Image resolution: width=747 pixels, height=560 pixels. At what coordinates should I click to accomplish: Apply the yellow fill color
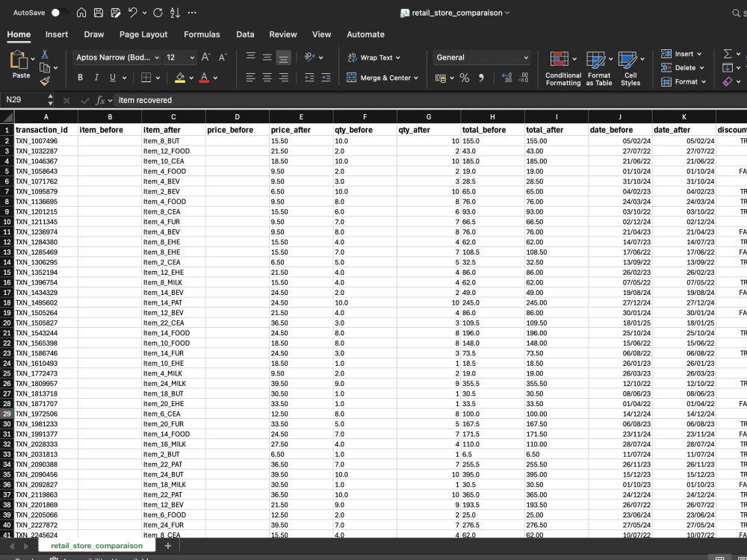click(180, 78)
